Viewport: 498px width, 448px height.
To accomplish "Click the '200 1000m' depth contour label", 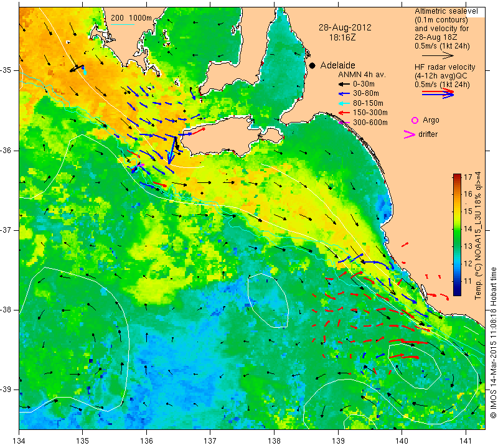I will (x=131, y=18).
